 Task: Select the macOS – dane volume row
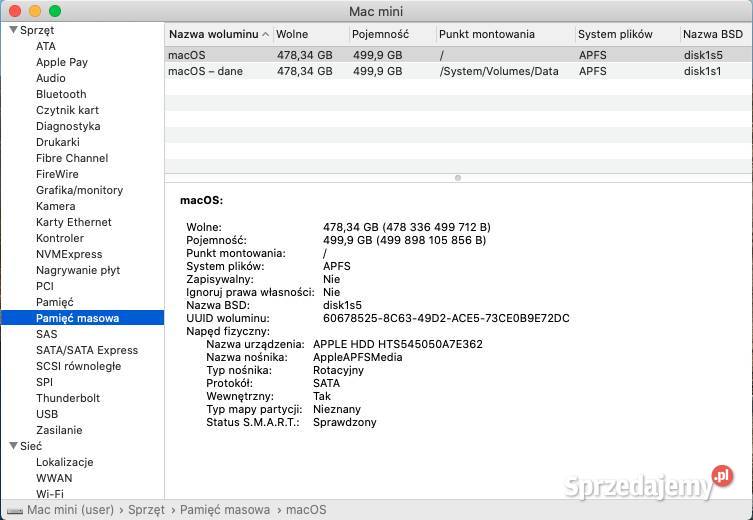tap(459, 71)
